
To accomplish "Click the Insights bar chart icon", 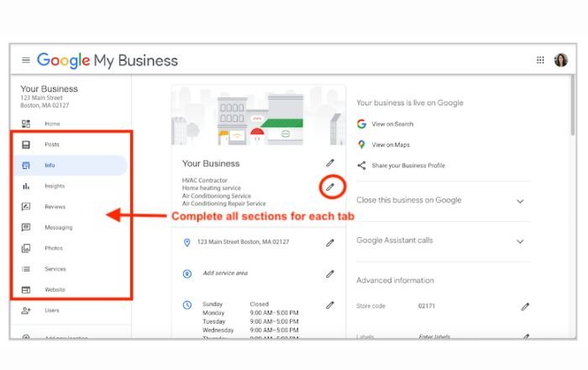I will pyautogui.click(x=26, y=186).
